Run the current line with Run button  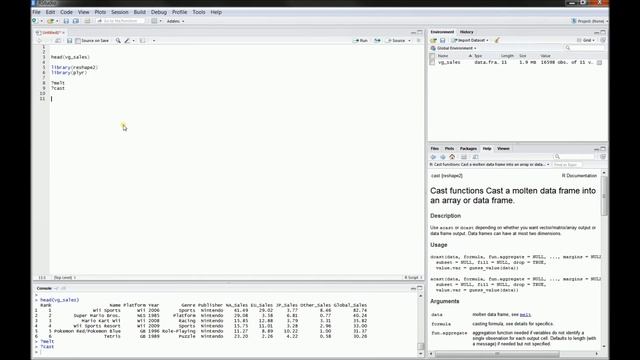point(361,40)
